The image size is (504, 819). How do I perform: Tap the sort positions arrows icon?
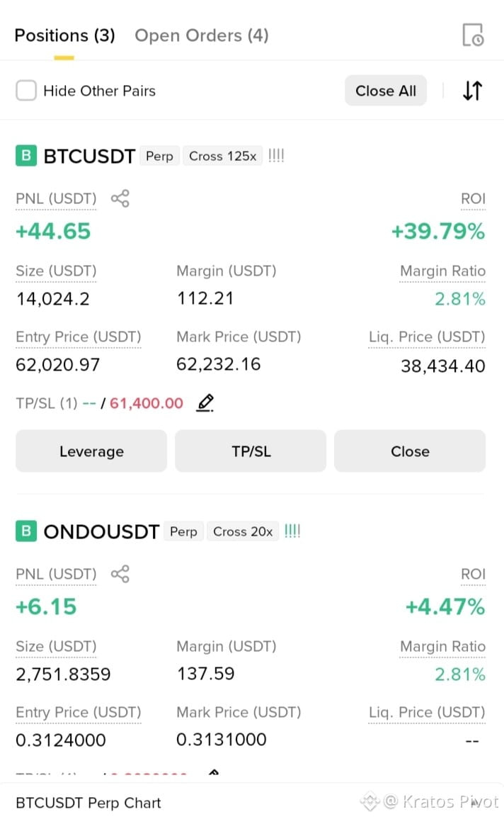click(473, 91)
